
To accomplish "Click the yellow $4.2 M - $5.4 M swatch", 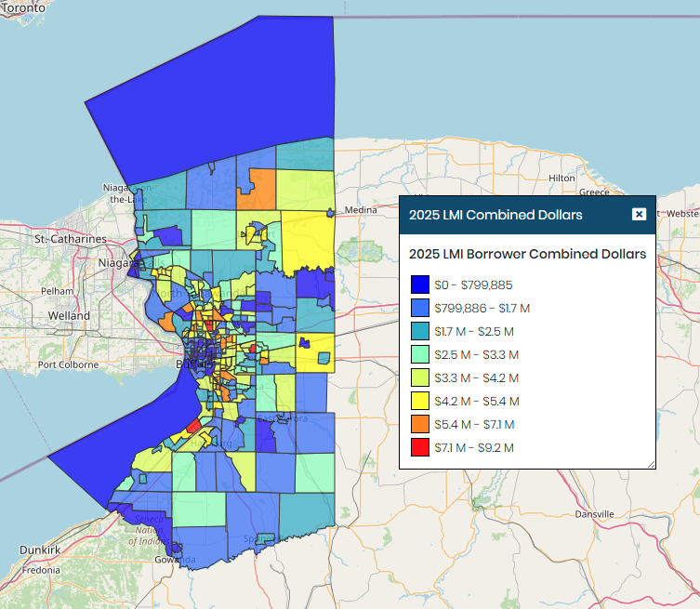I will [x=419, y=401].
